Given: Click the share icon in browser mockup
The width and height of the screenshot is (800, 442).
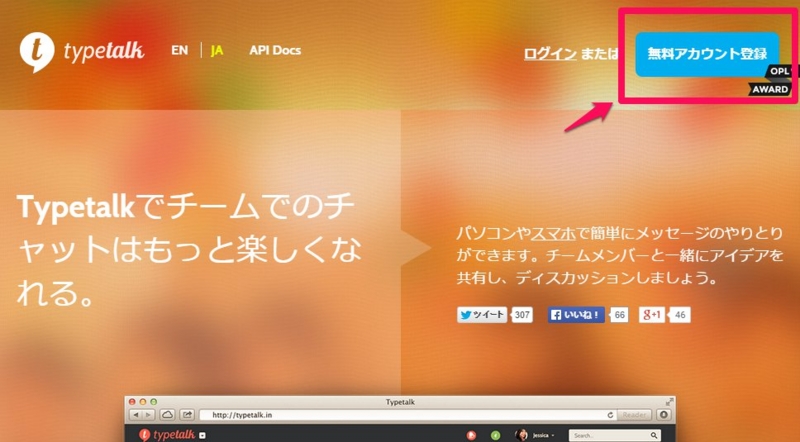Looking at the screenshot, I should [187, 415].
